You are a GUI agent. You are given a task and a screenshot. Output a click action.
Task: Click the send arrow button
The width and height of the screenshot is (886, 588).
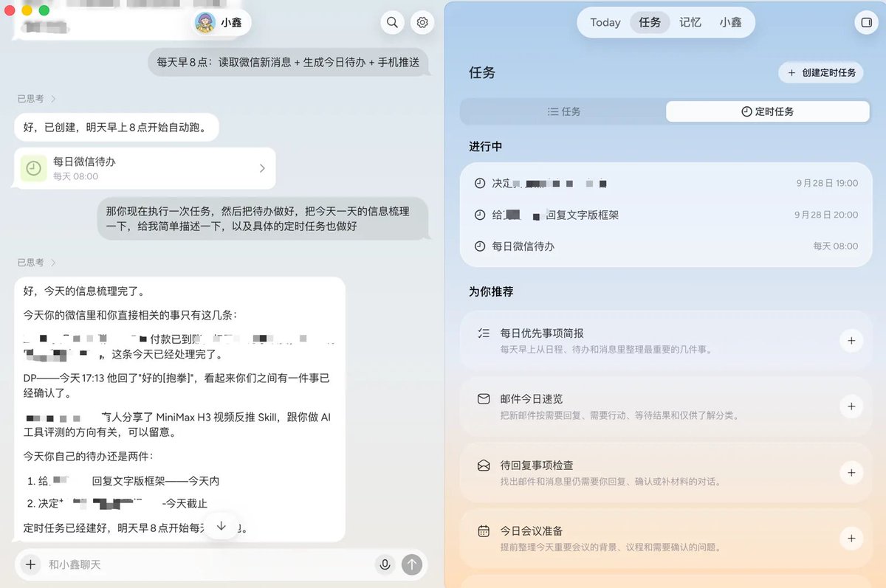click(x=411, y=564)
